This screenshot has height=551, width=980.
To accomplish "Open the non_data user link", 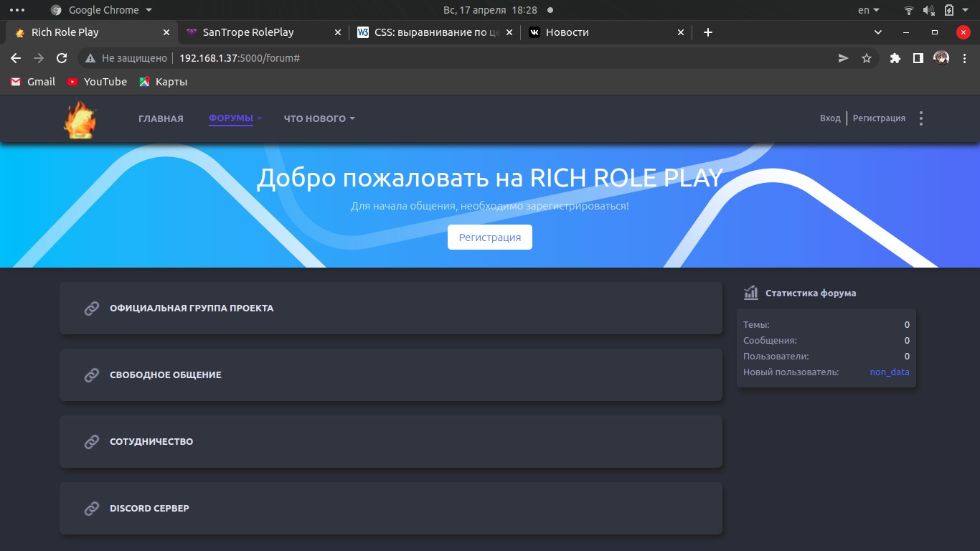I will (890, 372).
